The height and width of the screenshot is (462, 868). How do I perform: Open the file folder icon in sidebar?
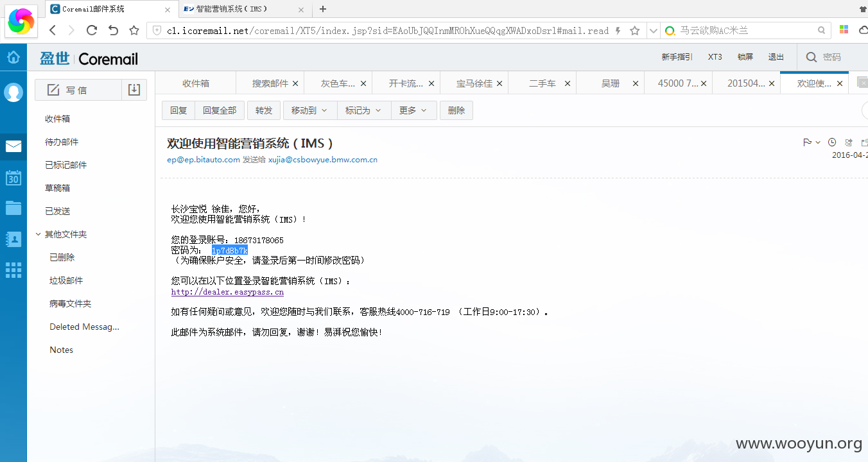coord(13,208)
